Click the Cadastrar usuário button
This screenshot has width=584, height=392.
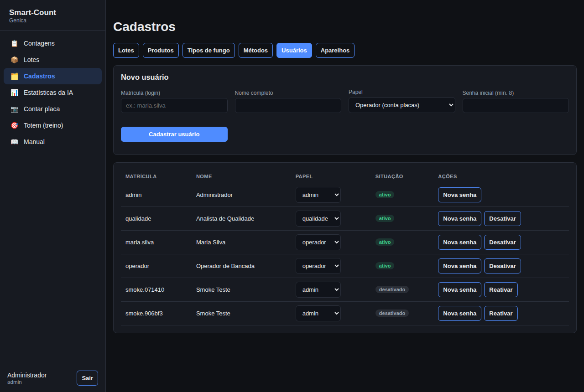pos(174,134)
